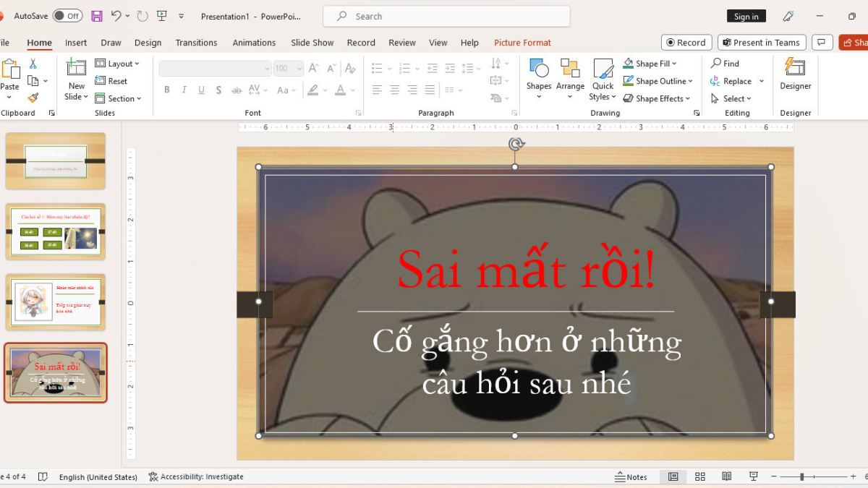
Task: Click the Present in Teams button
Action: [761, 42]
